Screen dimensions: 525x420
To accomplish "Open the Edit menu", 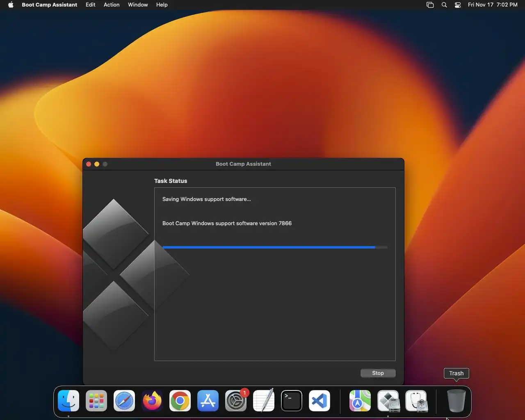I will tap(90, 5).
